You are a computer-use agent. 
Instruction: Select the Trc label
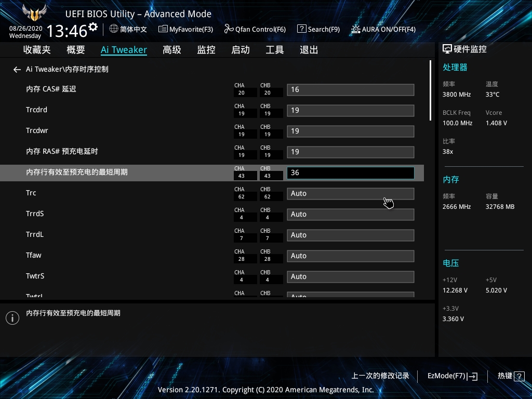coord(31,193)
